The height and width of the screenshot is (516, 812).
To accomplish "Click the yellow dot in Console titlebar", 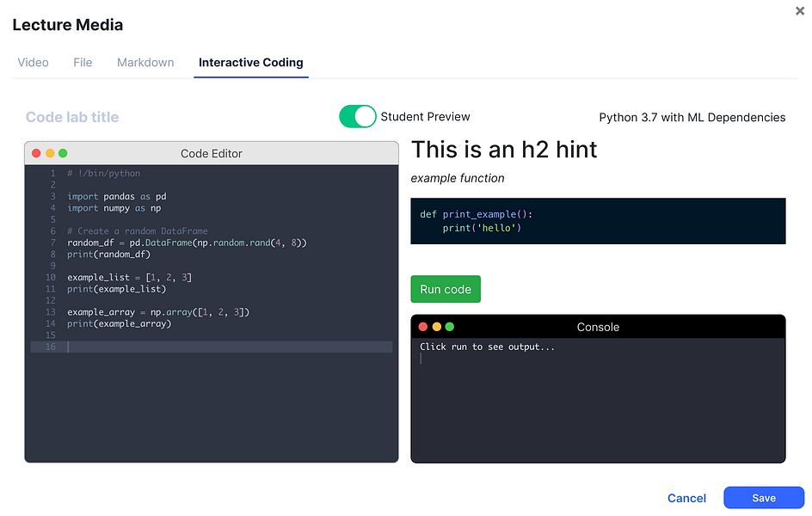I will (437, 327).
